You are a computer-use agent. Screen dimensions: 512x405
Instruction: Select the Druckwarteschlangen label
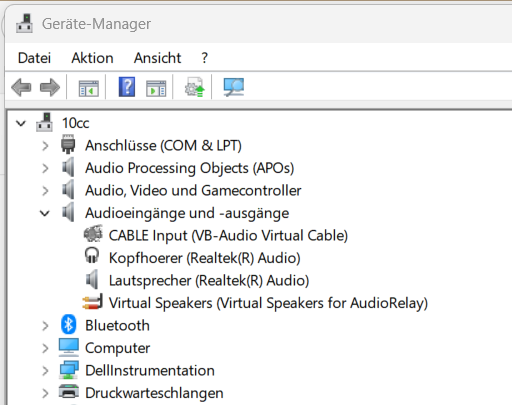[154, 393]
